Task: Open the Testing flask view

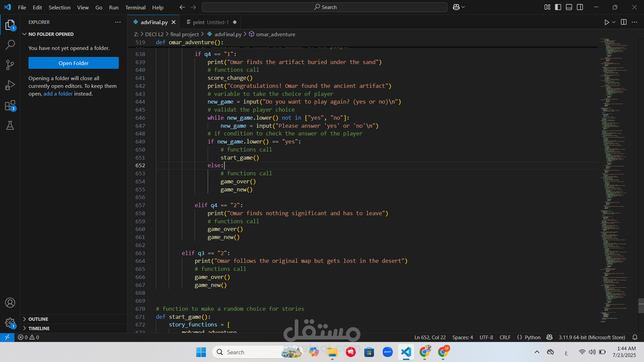Action: 10,125
